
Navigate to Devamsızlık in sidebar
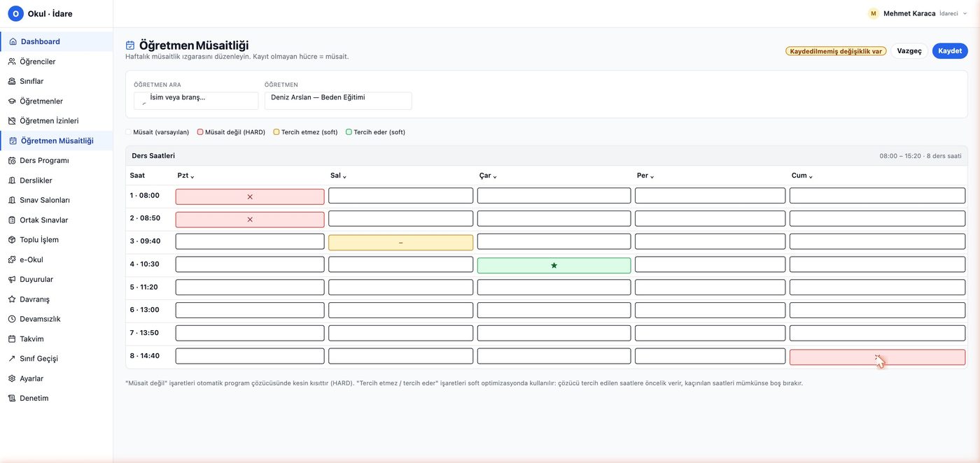click(x=56, y=319)
